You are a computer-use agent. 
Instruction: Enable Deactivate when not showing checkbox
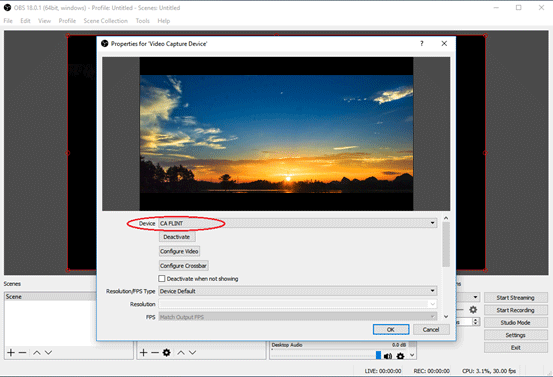click(162, 279)
